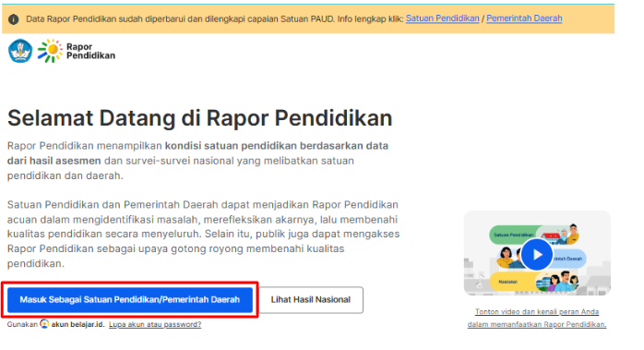644x350 pixels.
Task: Click the Satuan Pendidikan green label in thumbnail
Action: (x=513, y=235)
